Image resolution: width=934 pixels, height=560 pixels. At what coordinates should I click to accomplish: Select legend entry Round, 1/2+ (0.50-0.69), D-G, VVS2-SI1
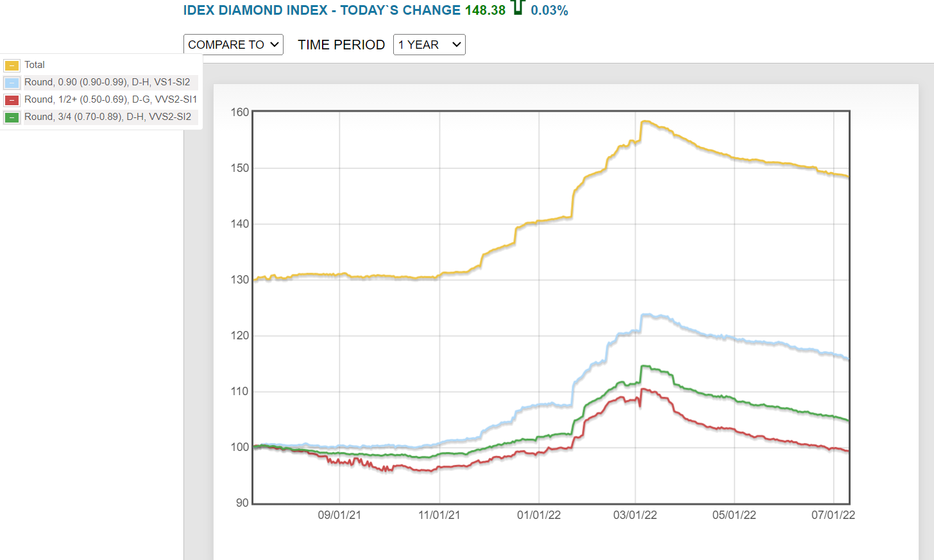coord(110,99)
